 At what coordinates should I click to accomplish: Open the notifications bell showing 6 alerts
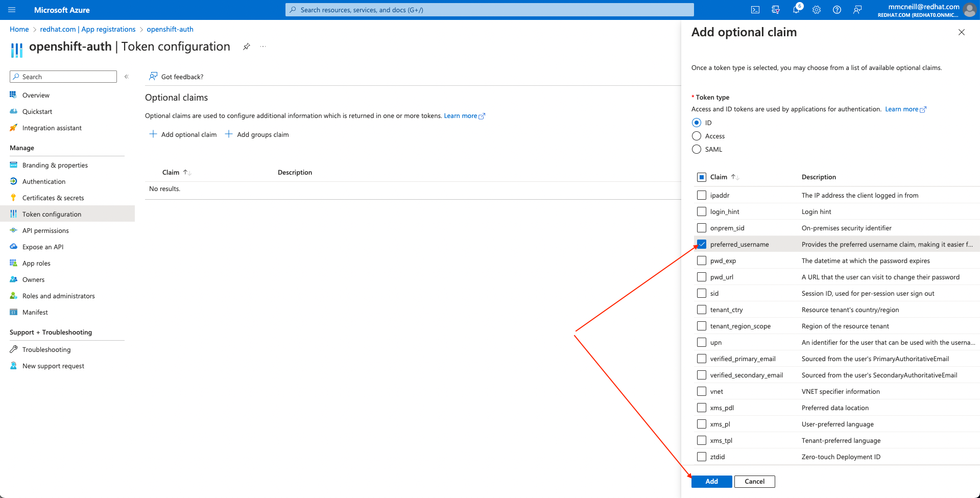[x=796, y=10]
